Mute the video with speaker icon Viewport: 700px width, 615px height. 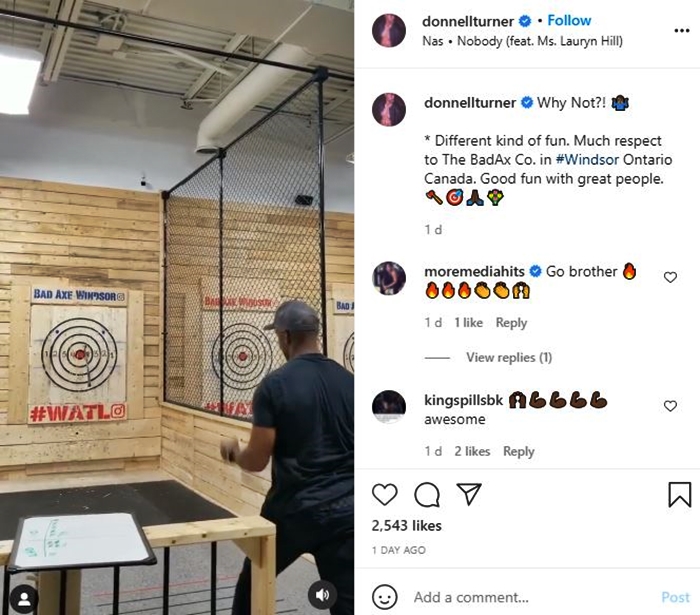(322, 595)
